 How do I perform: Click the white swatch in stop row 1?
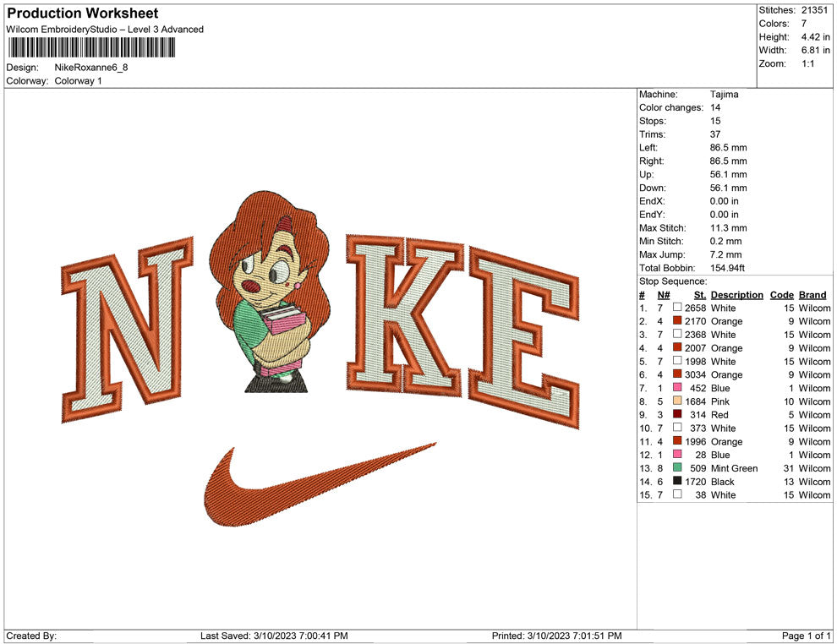coord(677,308)
